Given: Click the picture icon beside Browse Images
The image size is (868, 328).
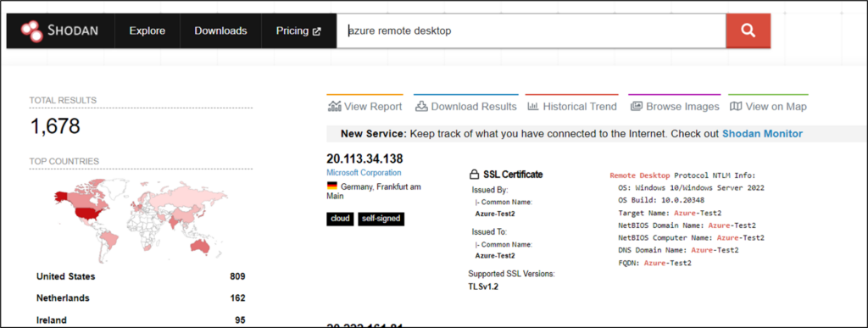Looking at the screenshot, I should point(637,106).
